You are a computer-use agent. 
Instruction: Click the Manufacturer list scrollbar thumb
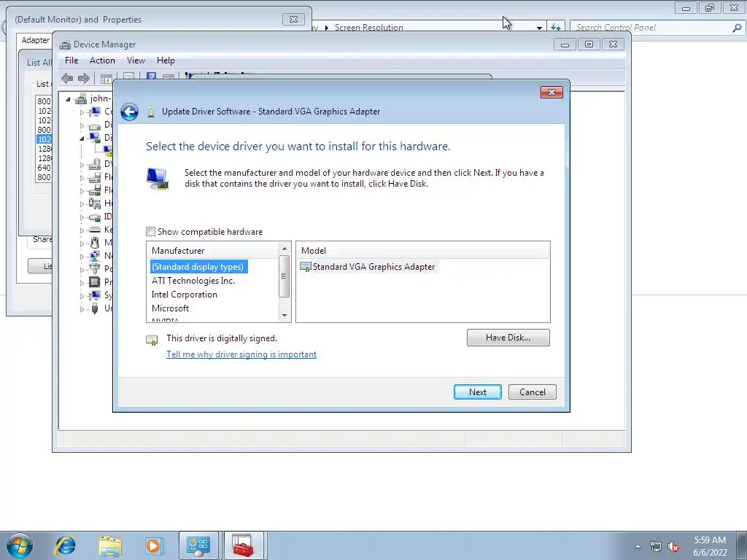tap(285, 276)
